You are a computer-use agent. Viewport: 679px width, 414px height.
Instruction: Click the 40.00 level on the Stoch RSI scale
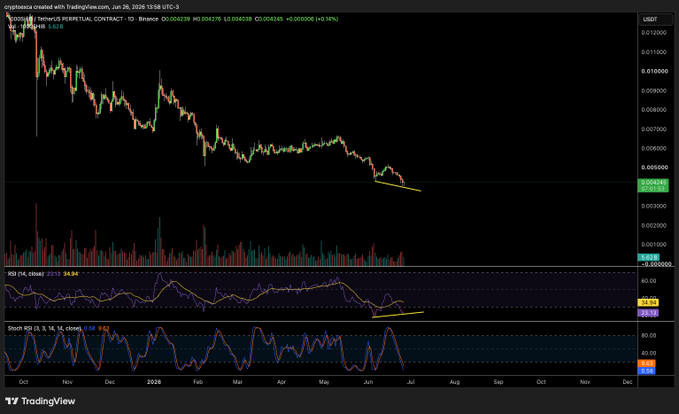[x=649, y=353]
